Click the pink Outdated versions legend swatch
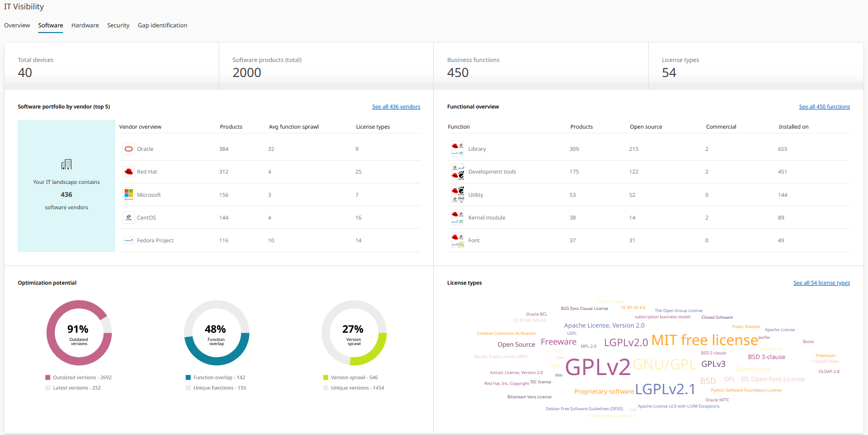Screen dimensions: 868x435 coord(48,378)
